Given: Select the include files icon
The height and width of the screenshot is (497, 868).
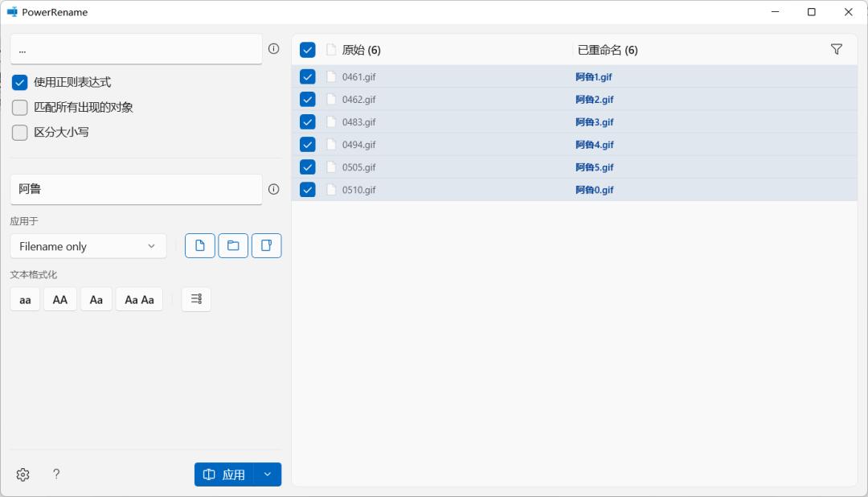Looking at the screenshot, I should 199,245.
